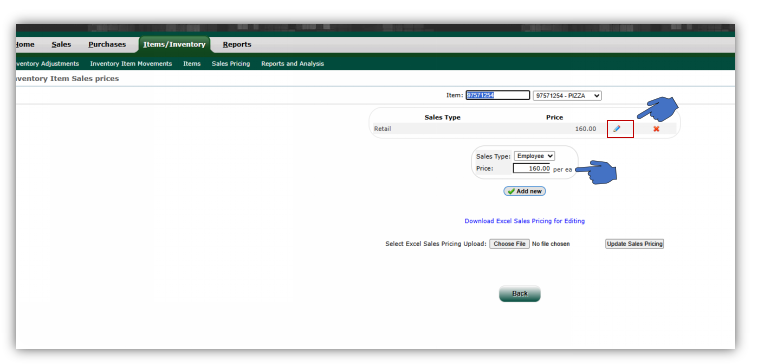The height and width of the screenshot is (364, 761).
Task: Click the 'per ea' unit label
Action: (562, 169)
